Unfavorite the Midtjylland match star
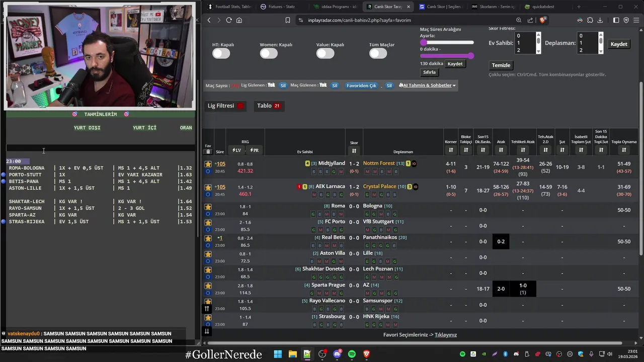This screenshot has height=362, width=644. 208,164
